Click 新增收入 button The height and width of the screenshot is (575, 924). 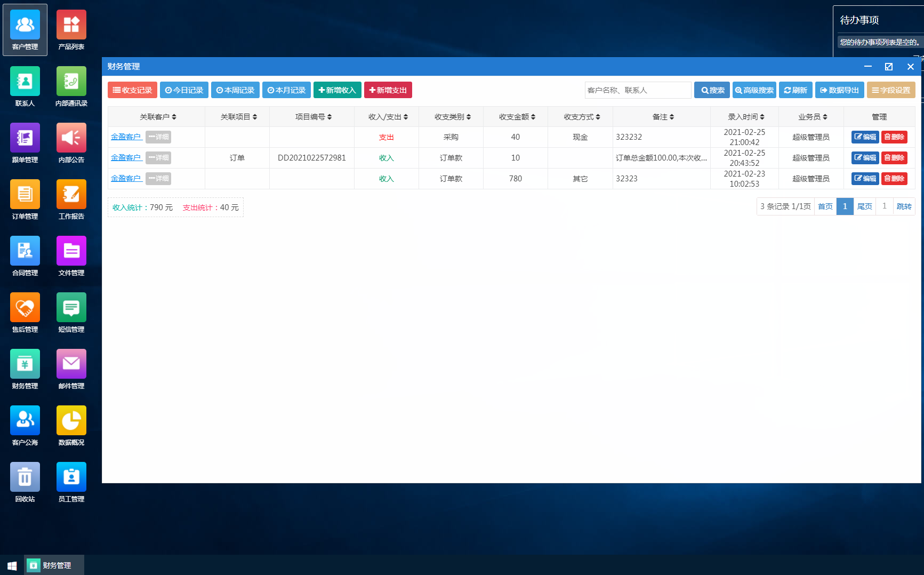click(x=338, y=90)
